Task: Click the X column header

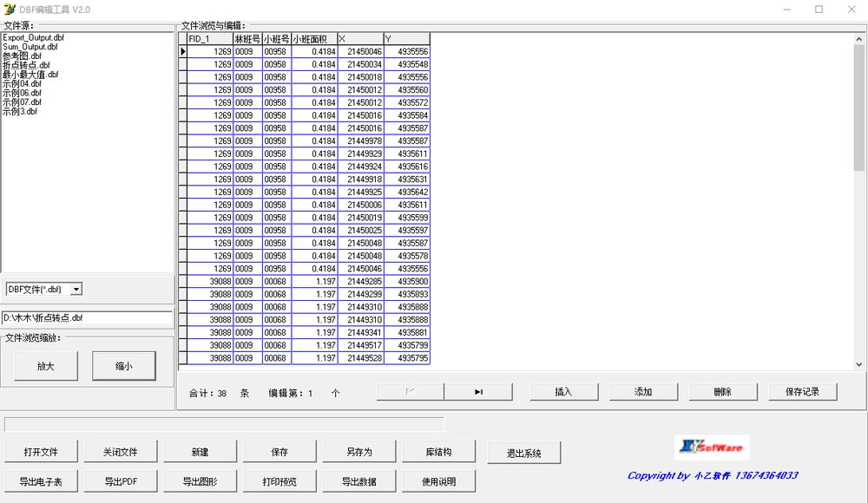Action: [x=360, y=39]
